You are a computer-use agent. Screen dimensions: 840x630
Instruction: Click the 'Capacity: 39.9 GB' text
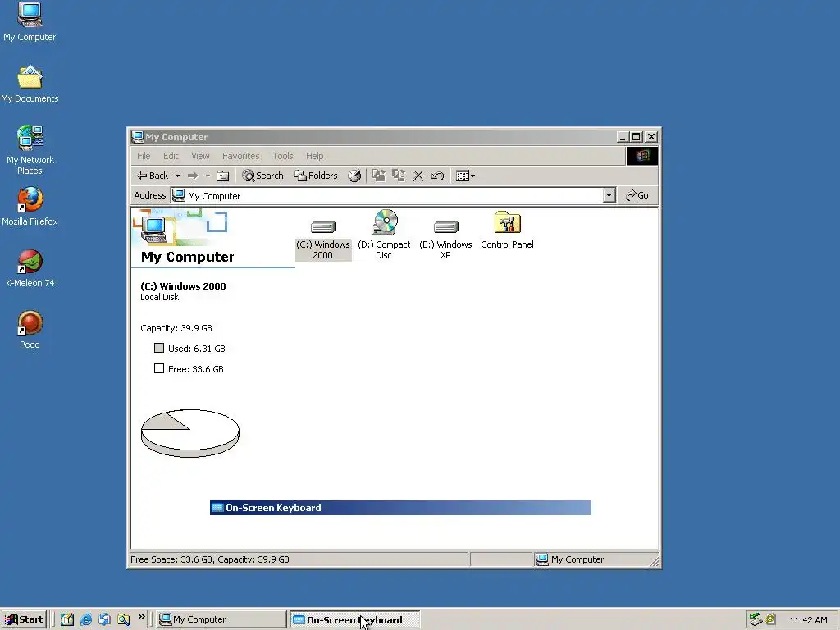tap(176, 328)
